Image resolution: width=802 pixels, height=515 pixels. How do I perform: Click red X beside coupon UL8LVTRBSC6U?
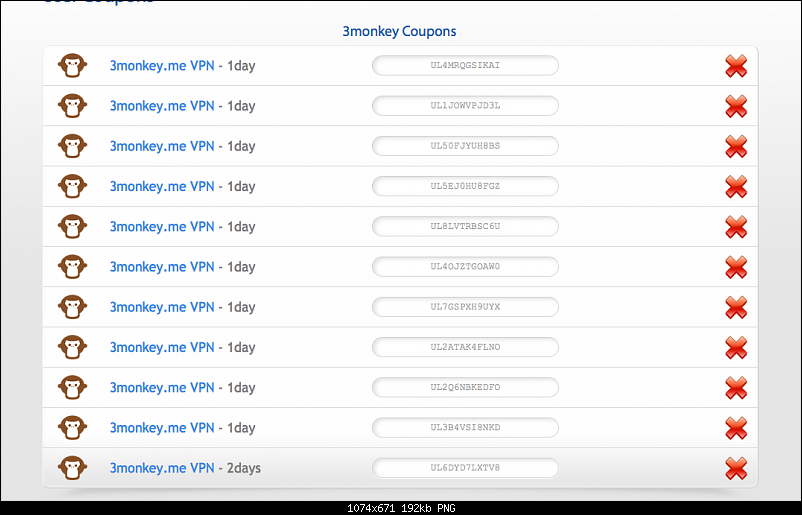point(736,227)
